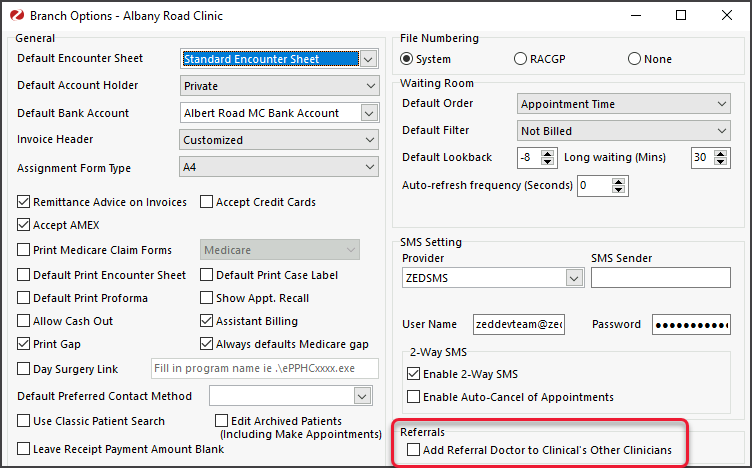Click the Day Surgery program name field
The height and width of the screenshot is (468, 752).
[x=265, y=368]
